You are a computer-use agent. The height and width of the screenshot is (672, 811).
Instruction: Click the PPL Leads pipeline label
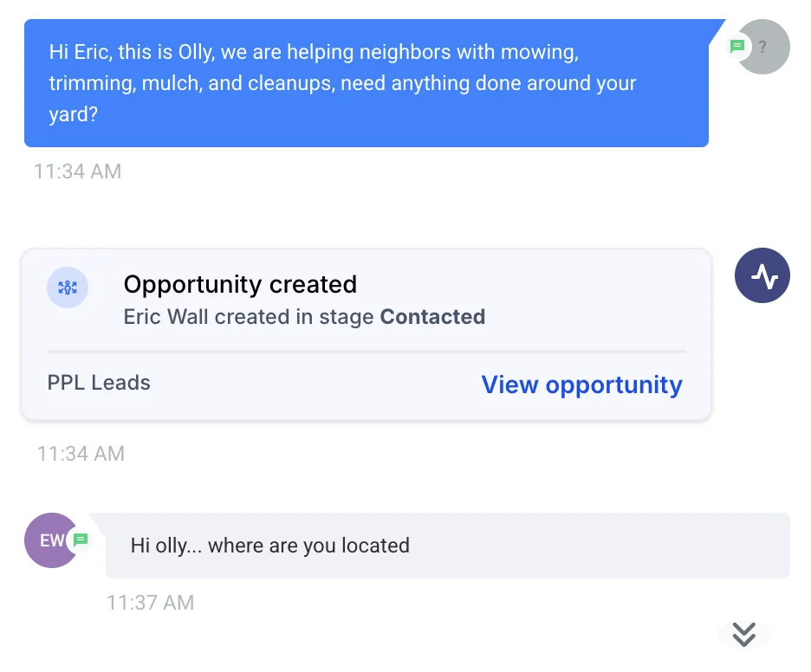point(99,383)
